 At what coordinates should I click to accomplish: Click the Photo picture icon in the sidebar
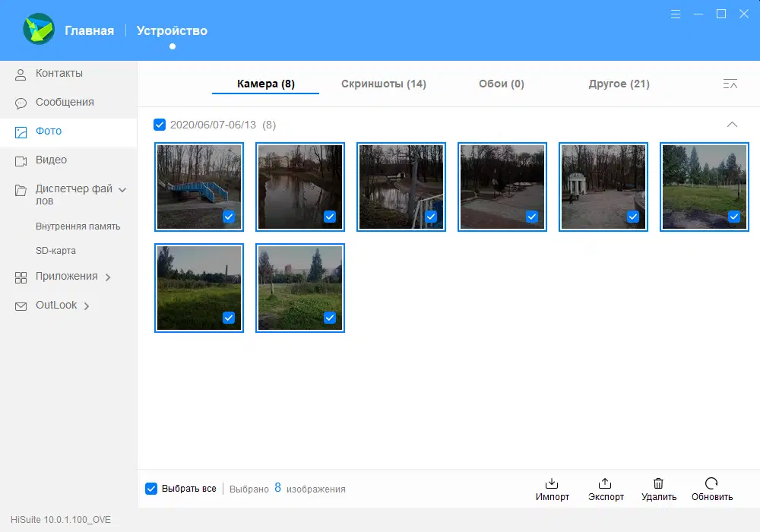click(x=21, y=132)
